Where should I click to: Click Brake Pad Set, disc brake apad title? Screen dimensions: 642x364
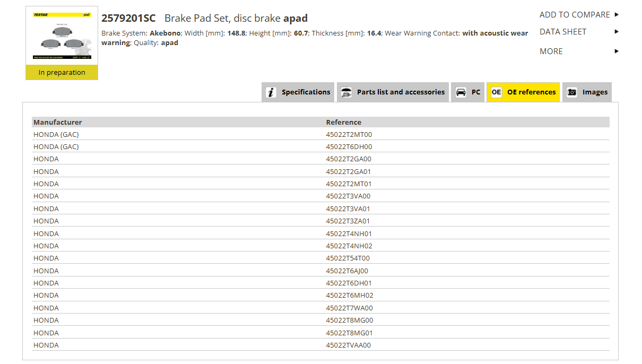[x=236, y=19]
